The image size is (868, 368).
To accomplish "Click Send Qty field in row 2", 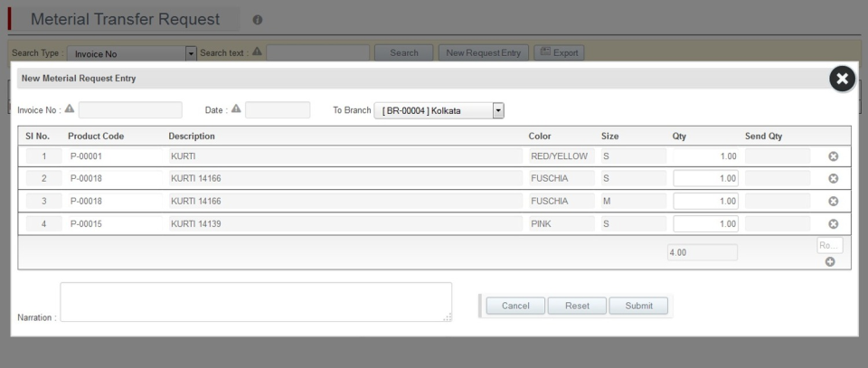I will point(778,178).
